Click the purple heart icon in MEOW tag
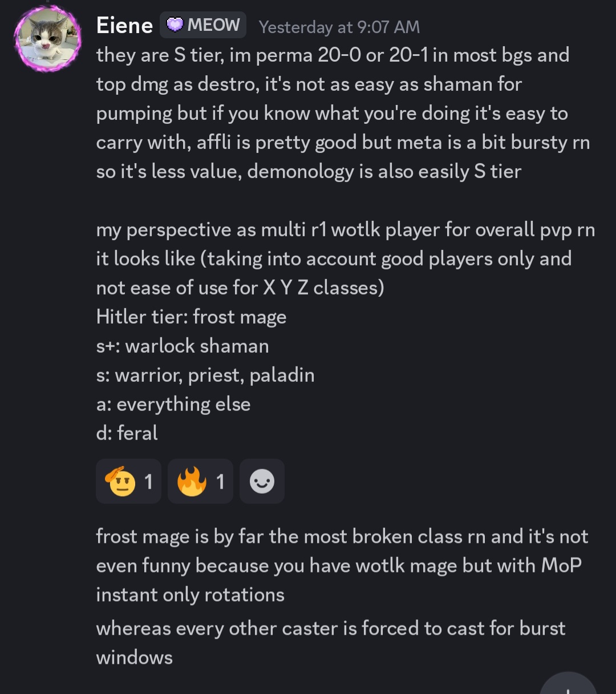The image size is (616, 694). click(x=175, y=25)
